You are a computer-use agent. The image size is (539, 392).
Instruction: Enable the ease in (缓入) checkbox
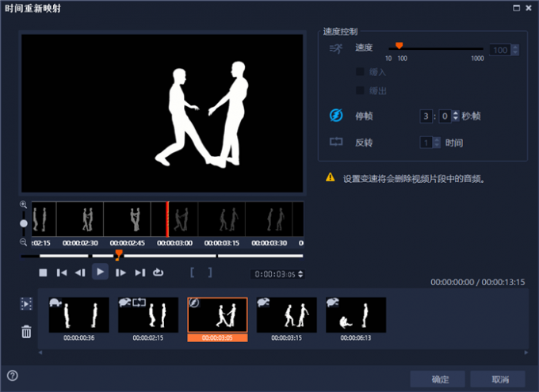coord(361,72)
